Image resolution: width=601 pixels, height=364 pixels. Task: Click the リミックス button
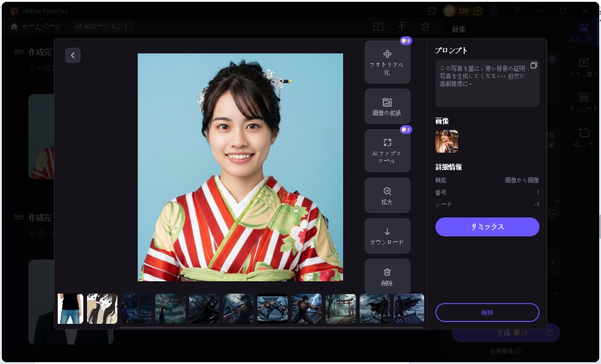tap(487, 226)
